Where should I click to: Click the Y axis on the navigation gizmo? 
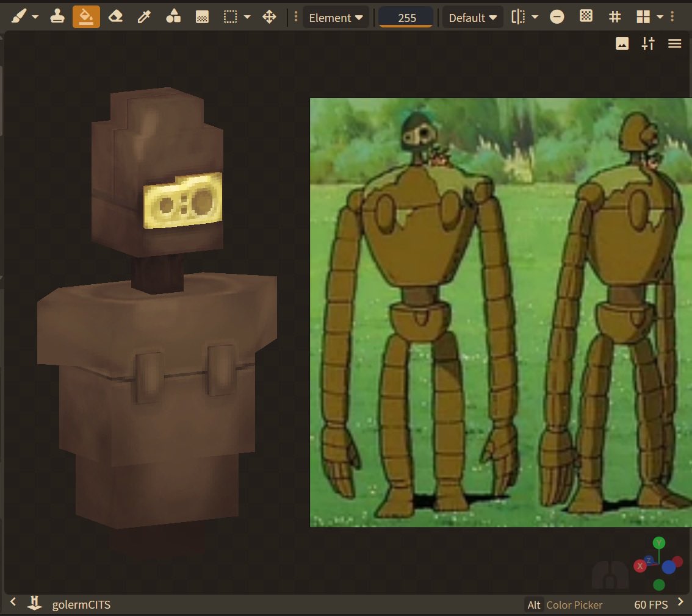point(659,542)
